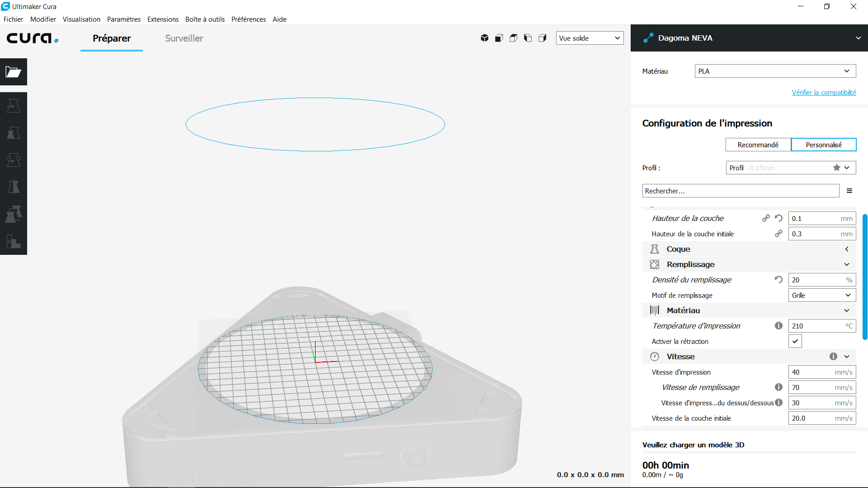Switch to the Surveiller tab
Viewport: 868px width, 488px height.
pos(184,38)
